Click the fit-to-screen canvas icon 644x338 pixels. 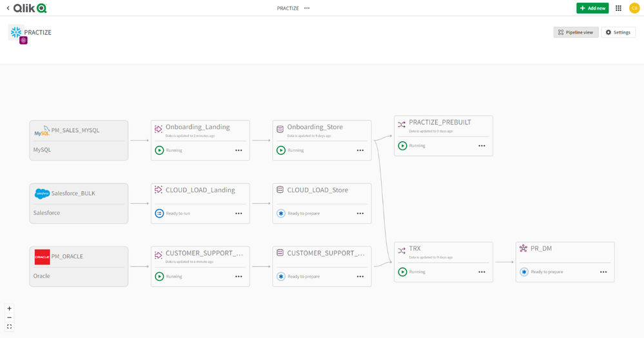pos(9,326)
